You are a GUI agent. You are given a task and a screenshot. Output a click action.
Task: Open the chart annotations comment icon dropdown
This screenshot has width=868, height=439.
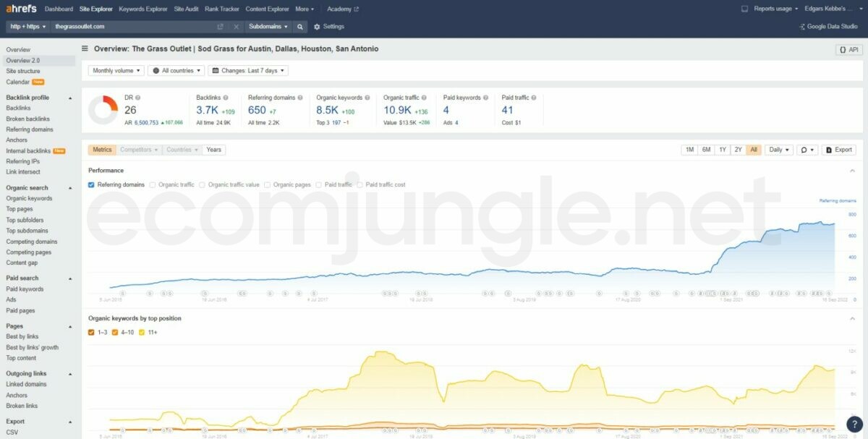pos(807,150)
